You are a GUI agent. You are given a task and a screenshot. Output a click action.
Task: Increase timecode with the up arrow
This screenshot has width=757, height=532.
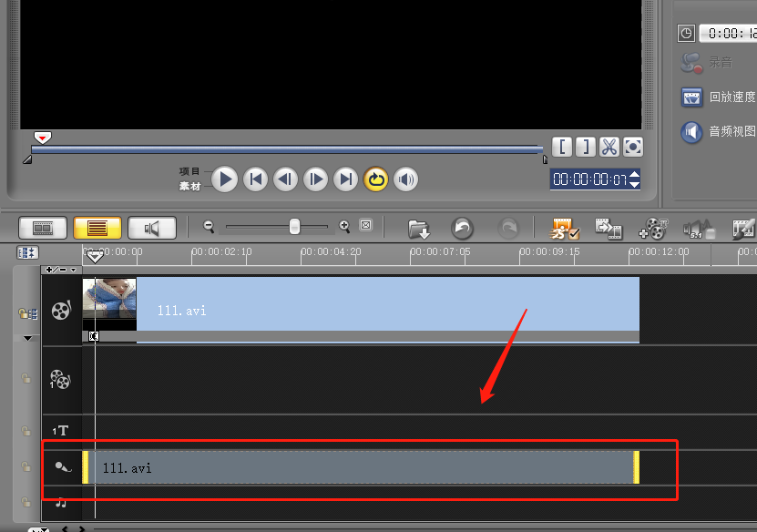tap(635, 175)
